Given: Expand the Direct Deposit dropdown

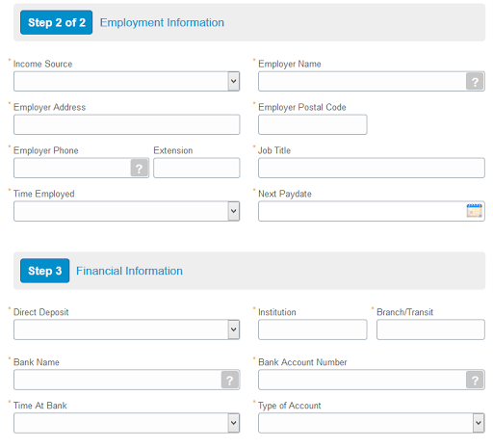Looking at the screenshot, I should pyautogui.click(x=126, y=329).
